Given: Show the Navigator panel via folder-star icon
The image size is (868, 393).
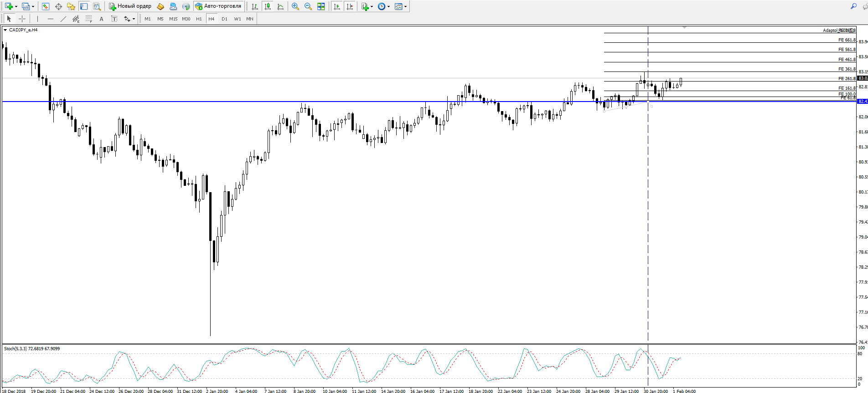Looking at the screenshot, I should [x=71, y=6].
